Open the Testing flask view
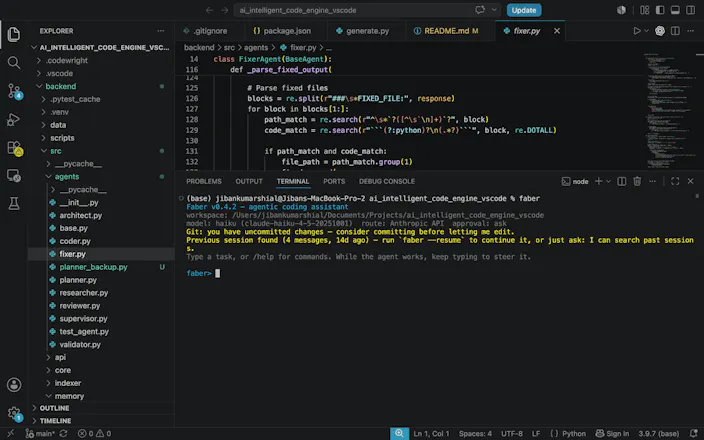This screenshot has width=704, height=440. [x=13, y=203]
